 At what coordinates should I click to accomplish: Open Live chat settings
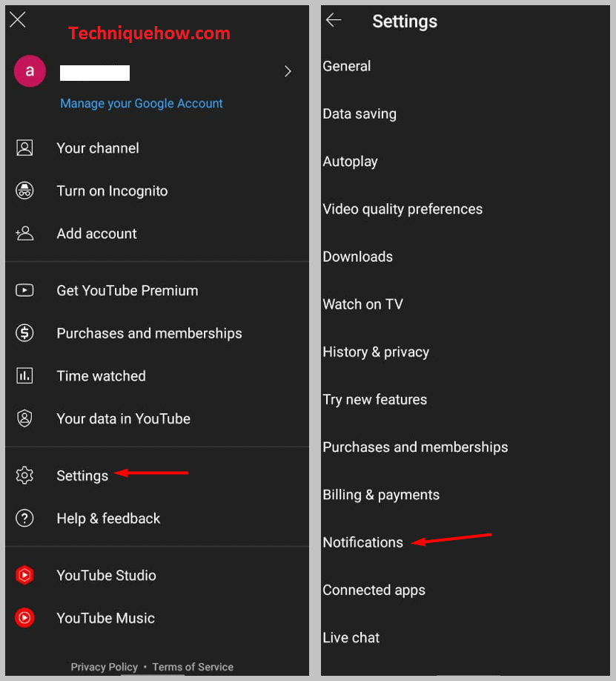click(x=351, y=637)
